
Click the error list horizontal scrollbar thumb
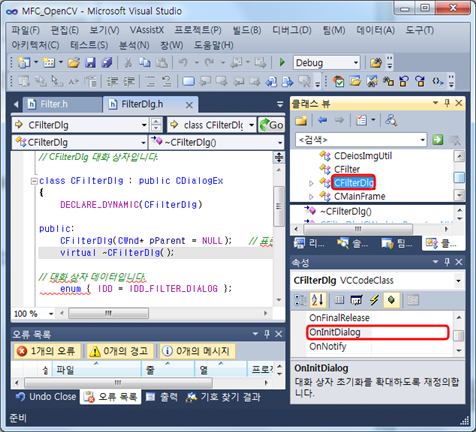[118, 382]
